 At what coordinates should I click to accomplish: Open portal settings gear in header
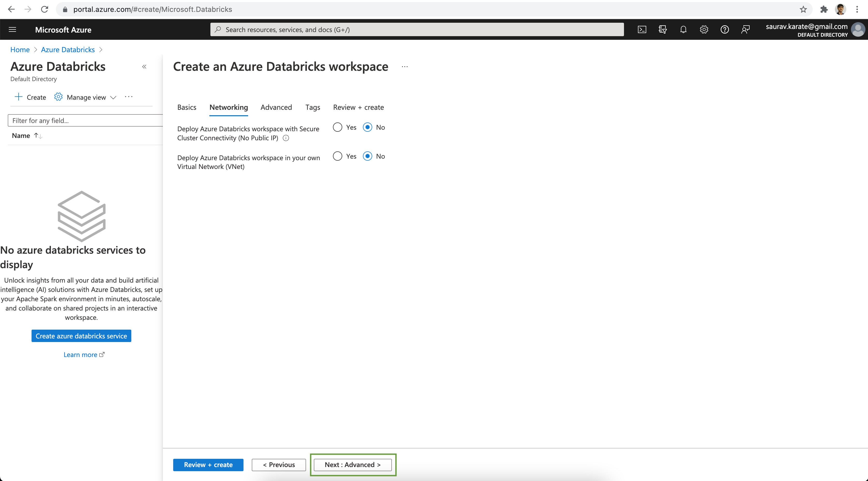pos(704,30)
